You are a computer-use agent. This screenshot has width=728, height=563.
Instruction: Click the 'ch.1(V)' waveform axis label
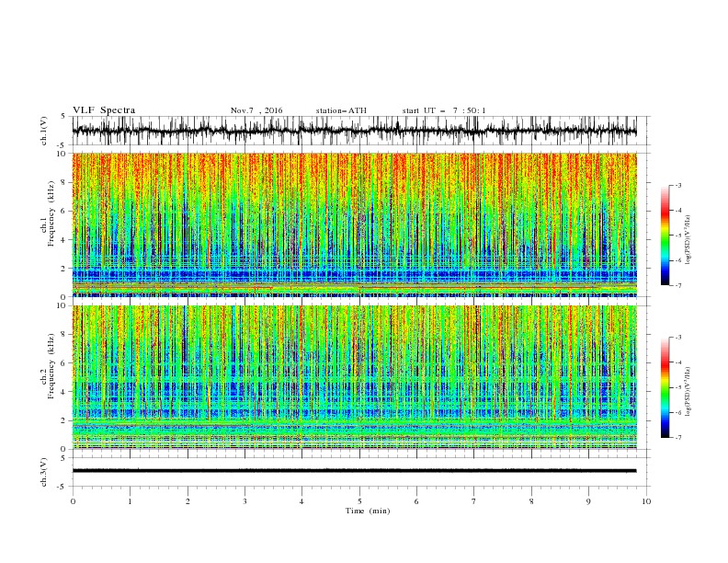44,131
